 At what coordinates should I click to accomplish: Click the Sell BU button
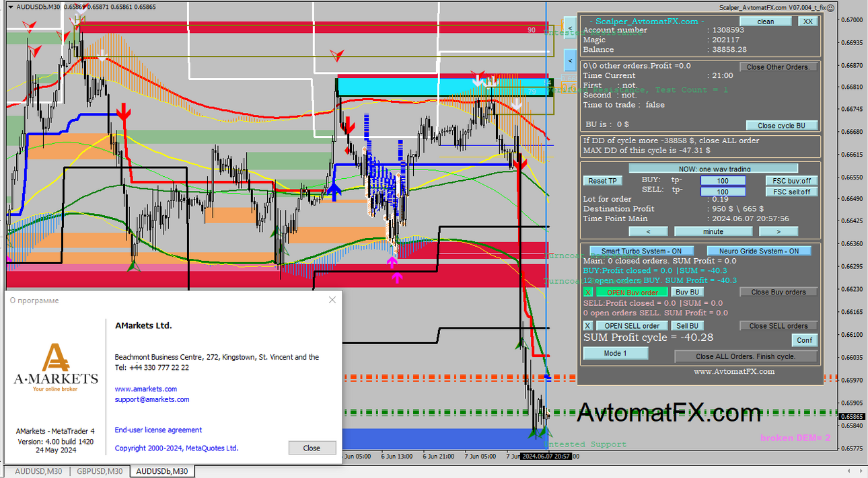(688, 326)
